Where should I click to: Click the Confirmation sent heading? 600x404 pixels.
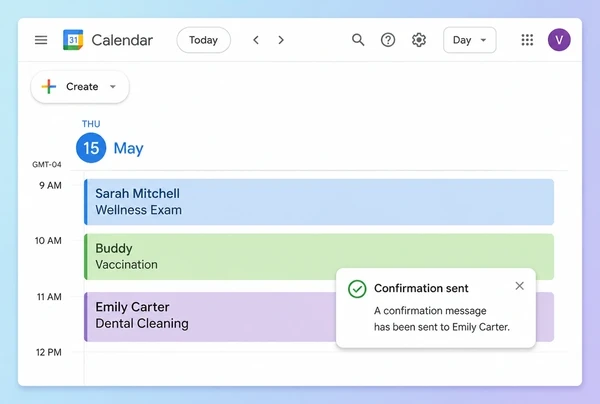point(421,288)
